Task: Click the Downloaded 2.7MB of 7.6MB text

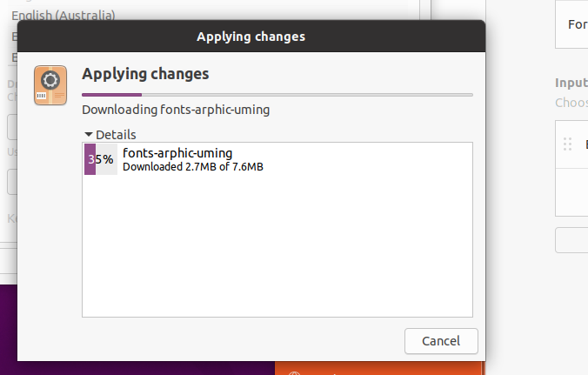Action: point(193,167)
